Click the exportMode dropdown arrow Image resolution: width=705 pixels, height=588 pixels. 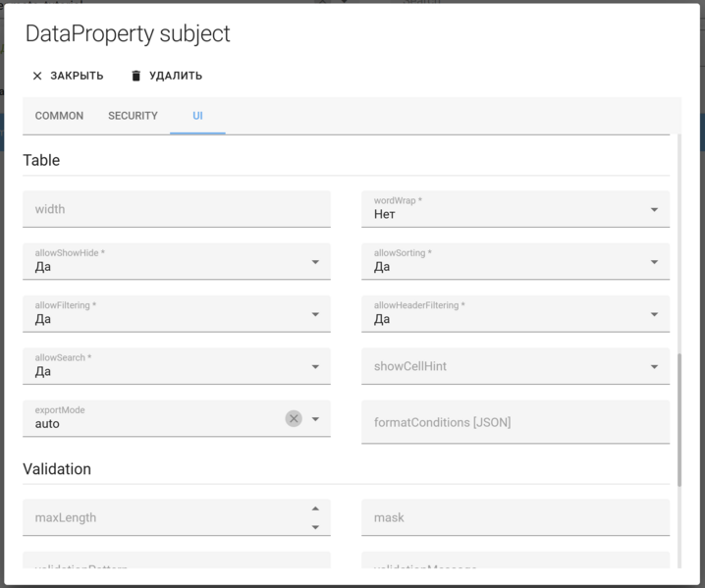[x=315, y=419]
